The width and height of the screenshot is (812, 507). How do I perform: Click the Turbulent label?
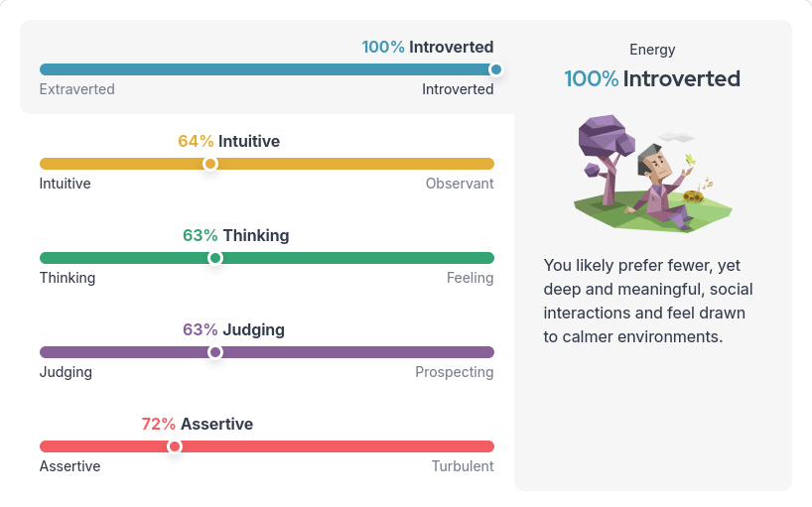pos(462,466)
